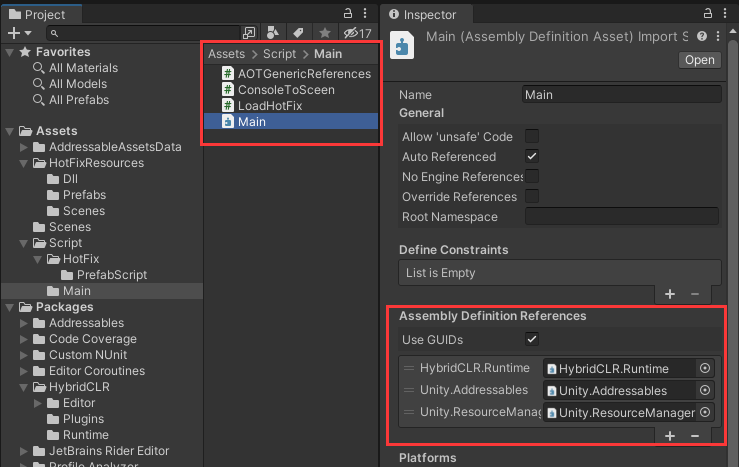Click object picker for Unity.Addressables reference
This screenshot has width=739, height=467.
coord(705,390)
